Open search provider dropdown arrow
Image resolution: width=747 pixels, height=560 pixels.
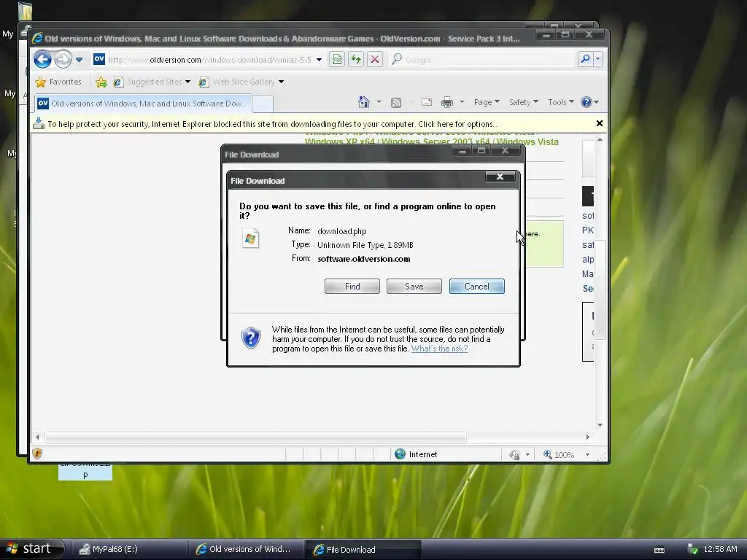pos(598,59)
